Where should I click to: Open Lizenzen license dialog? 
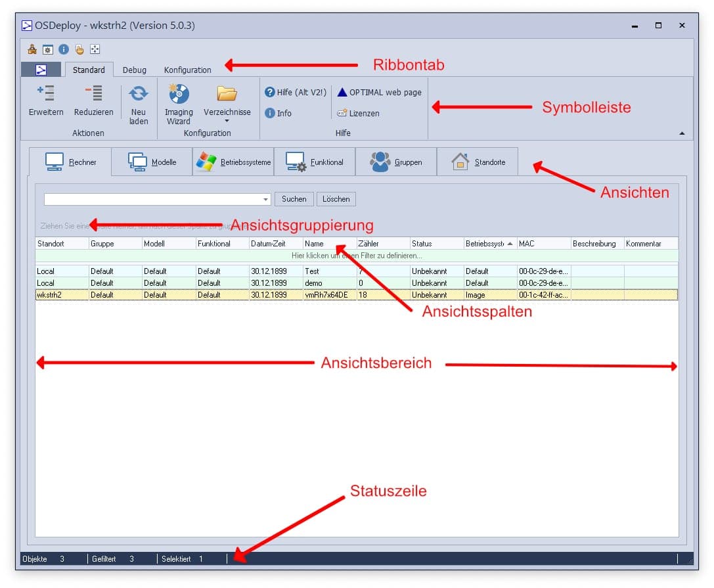358,113
